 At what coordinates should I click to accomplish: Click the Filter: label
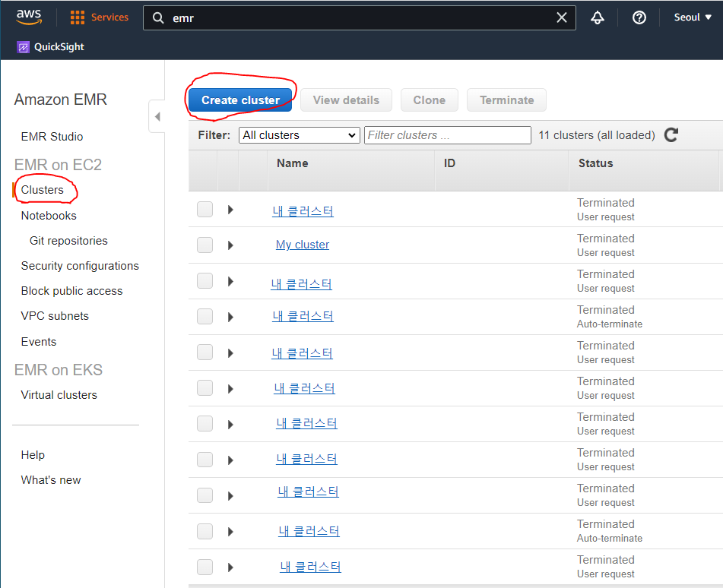pyautogui.click(x=214, y=135)
